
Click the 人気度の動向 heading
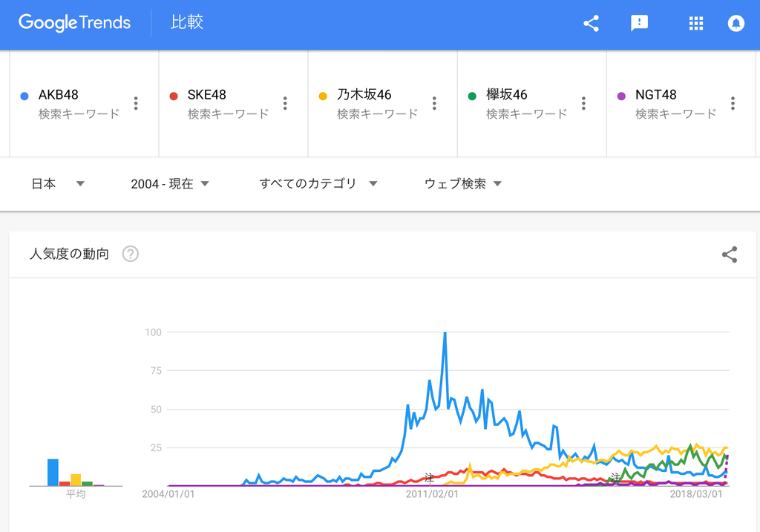69,254
